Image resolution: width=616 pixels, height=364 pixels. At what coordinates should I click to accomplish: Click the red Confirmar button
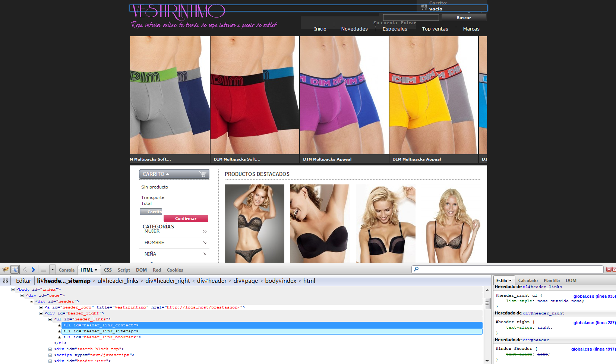coord(186,218)
